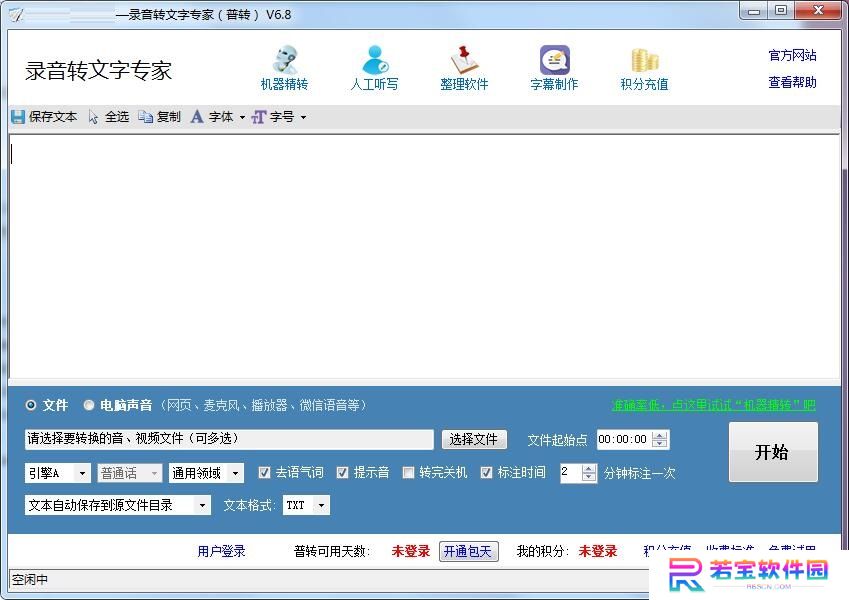849x600 pixels.
Task: Click the green 机器精转 suggestion link
Action: 714,405
